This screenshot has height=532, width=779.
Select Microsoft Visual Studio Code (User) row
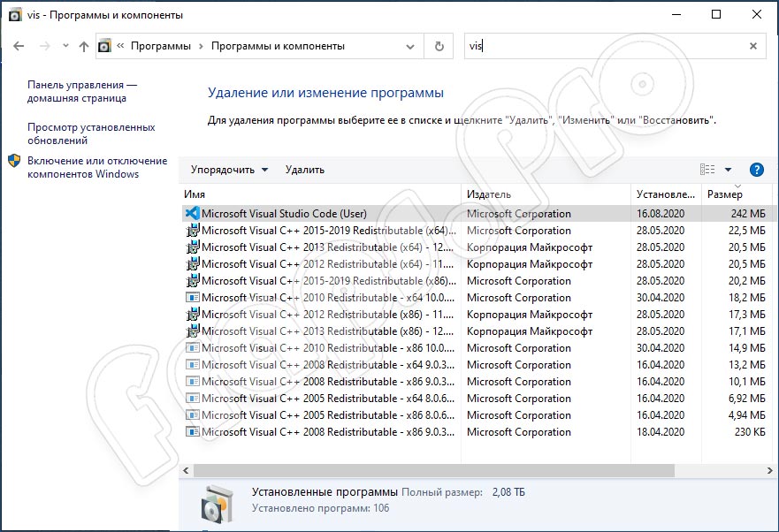(x=477, y=214)
